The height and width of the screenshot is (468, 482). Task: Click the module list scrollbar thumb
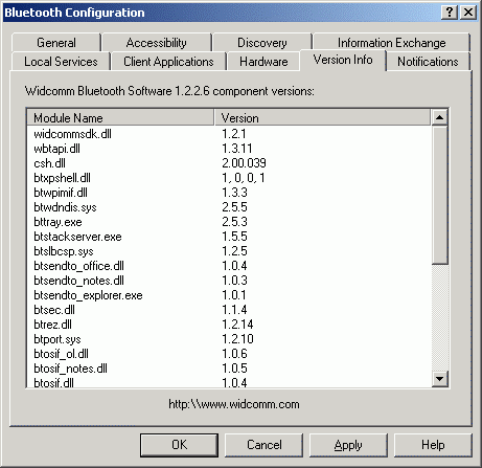440,195
